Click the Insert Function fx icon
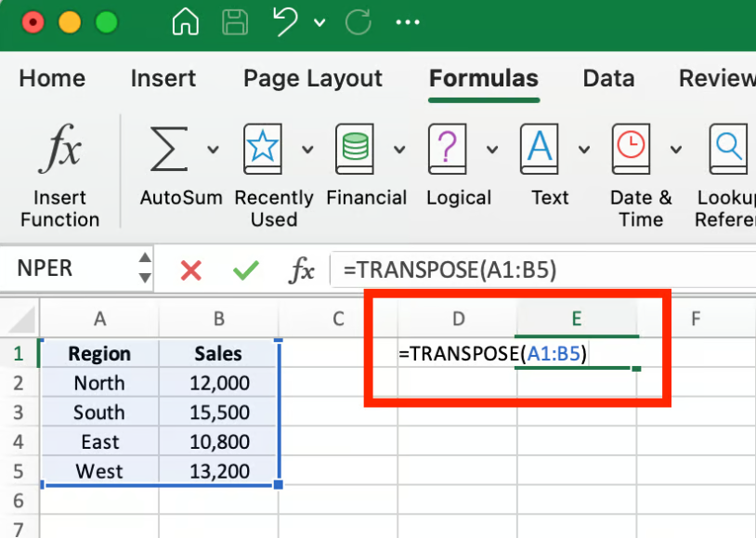 [x=59, y=149]
